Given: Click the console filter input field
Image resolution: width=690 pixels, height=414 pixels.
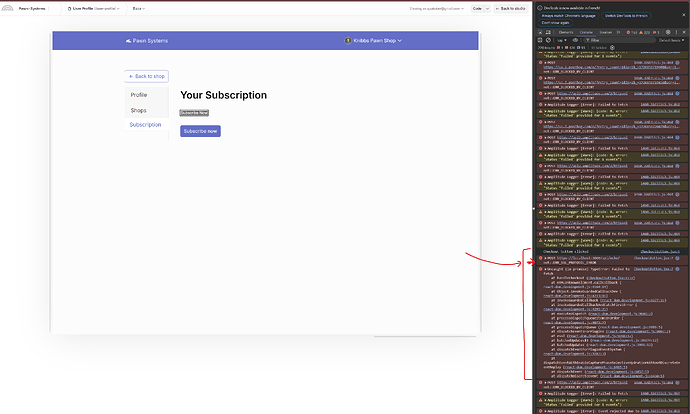Looking at the screenshot, I should click(x=600, y=40).
